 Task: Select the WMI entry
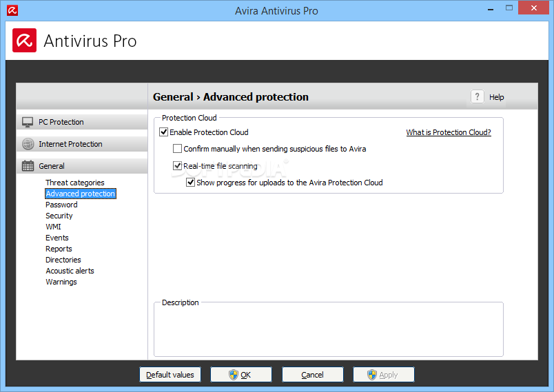(x=53, y=227)
